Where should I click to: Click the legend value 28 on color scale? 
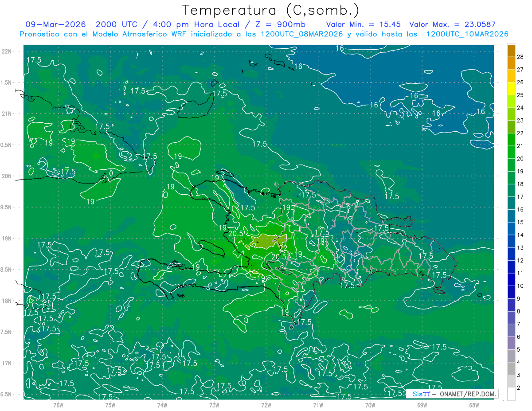520,56
